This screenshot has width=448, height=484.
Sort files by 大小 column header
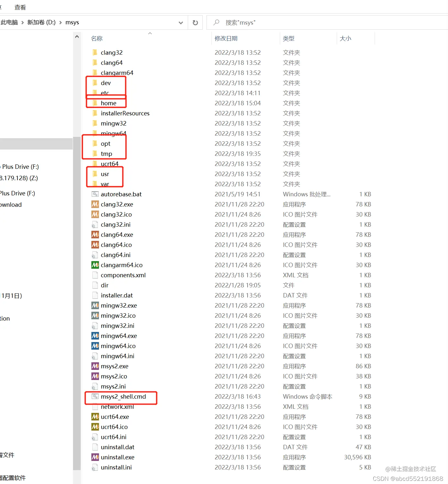345,38
